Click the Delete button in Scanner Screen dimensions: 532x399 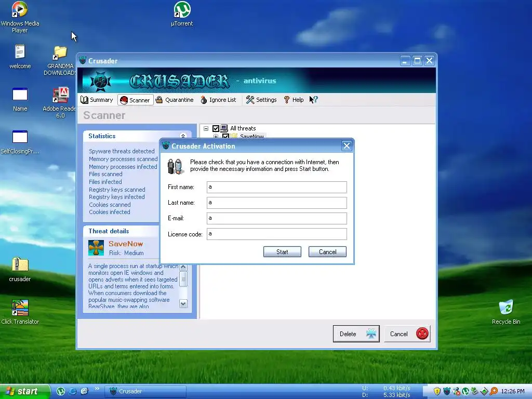(356, 334)
